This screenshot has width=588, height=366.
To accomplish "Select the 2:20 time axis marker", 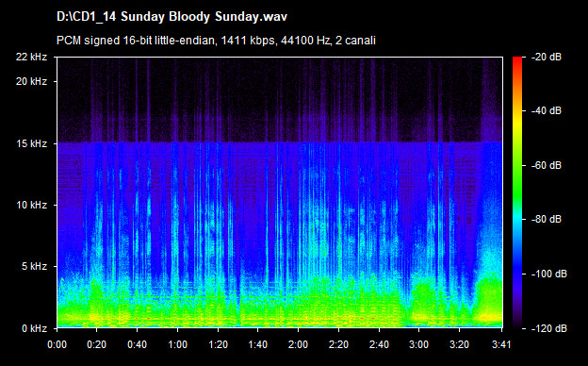I will (x=338, y=344).
